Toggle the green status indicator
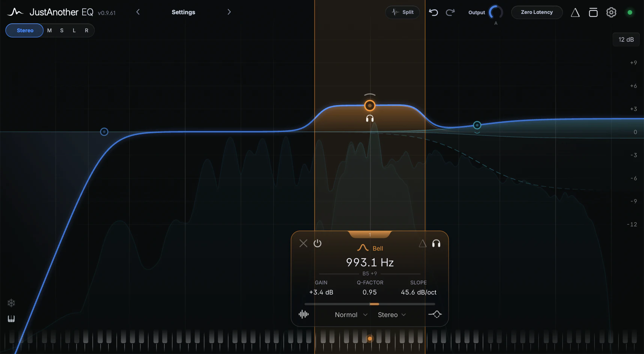The width and height of the screenshot is (644, 354). point(630,12)
